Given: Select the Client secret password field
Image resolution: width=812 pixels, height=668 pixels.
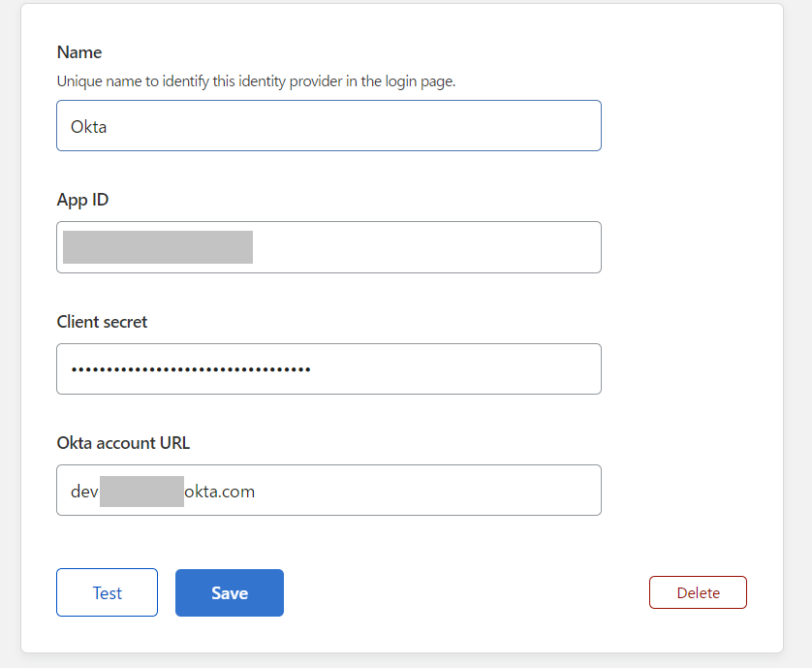Looking at the screenshot, I should tap(328, 369).
